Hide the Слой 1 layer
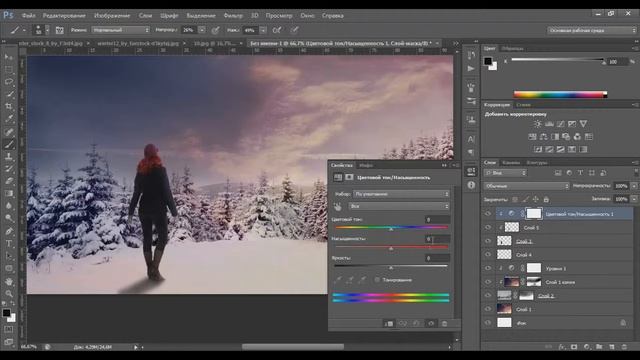This screenshot has height=360, width=640. (x=488, y=309)
